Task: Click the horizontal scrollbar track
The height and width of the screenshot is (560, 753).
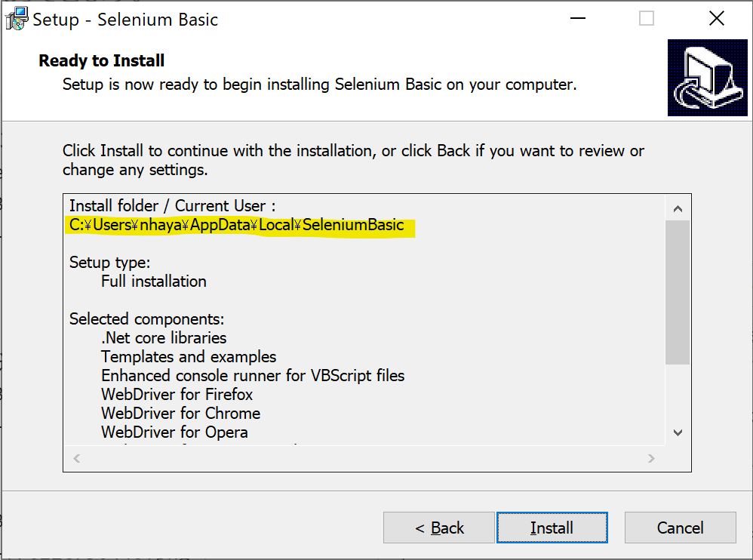Action: pyautogui.click(x=362, y=458)
